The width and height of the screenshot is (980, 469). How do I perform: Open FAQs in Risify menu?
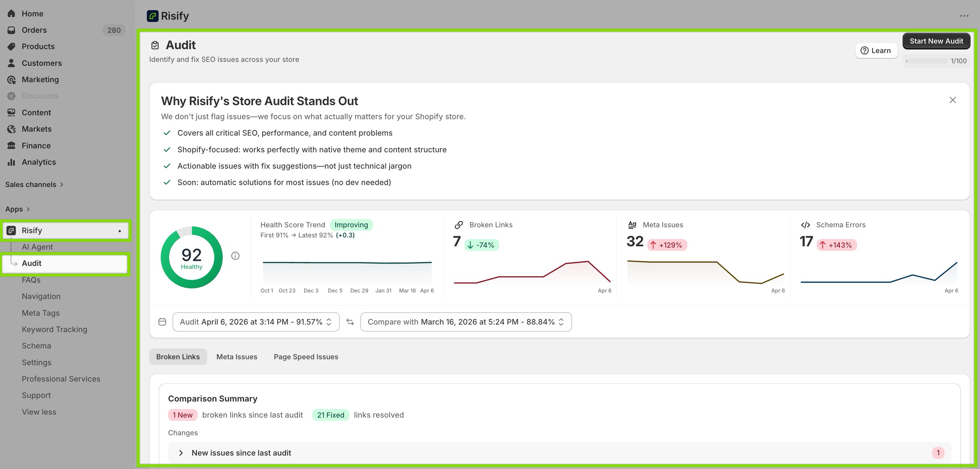coord(31,280)
